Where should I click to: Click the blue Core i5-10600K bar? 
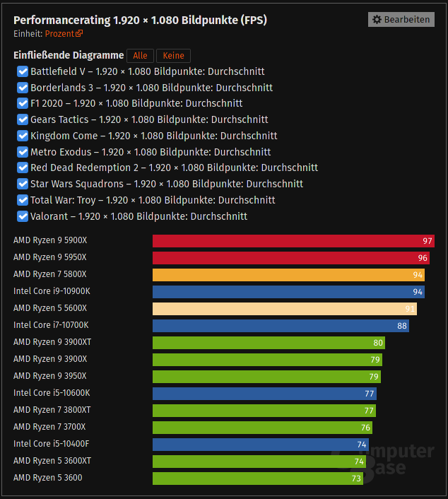(264, 394)
